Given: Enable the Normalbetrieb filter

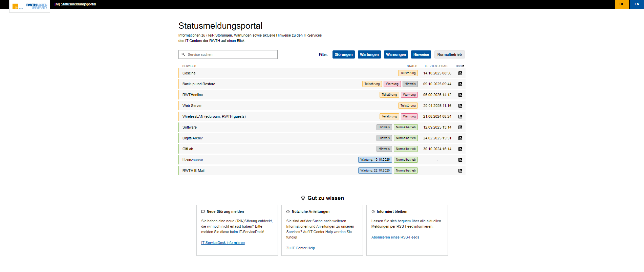Looking at the screenshot, I should pos(449,54).
